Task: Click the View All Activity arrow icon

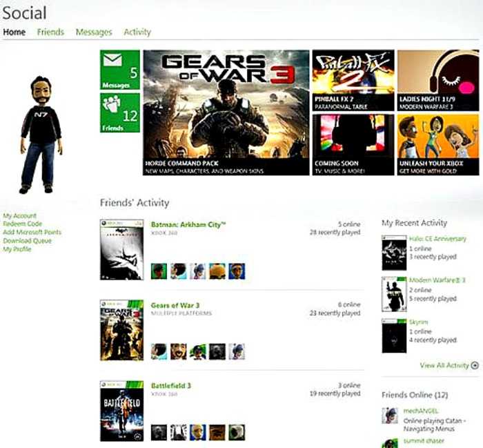Action: (x=475, y=365)
